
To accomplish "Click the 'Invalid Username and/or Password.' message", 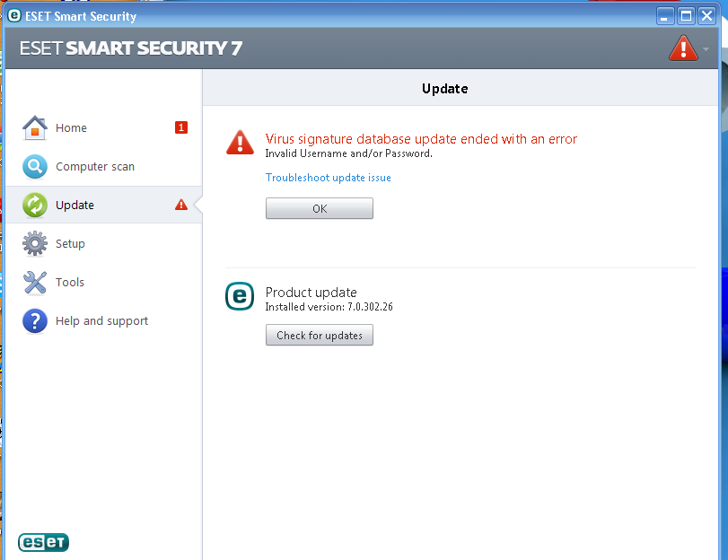I will tap(348, 153).
